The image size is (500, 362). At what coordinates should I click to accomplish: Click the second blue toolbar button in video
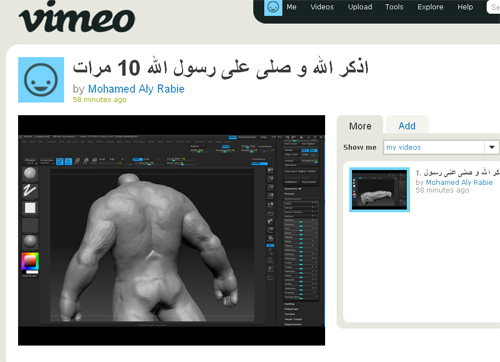(x=68, y=161)
